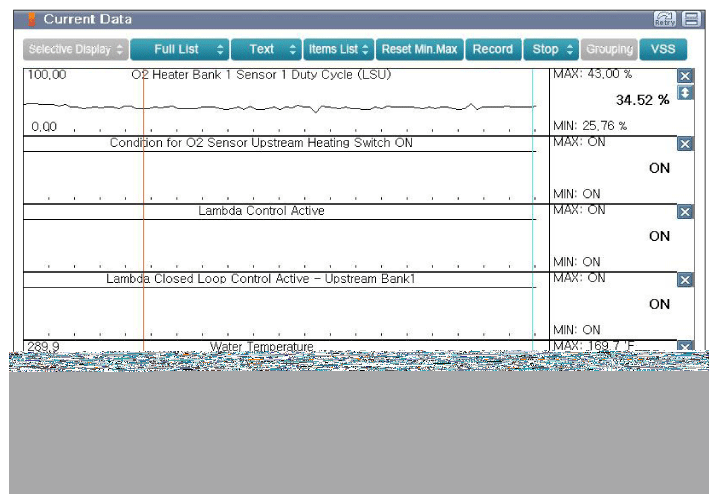Open the Items List dropdown
The image size is (718, 503).
point(339,49)
